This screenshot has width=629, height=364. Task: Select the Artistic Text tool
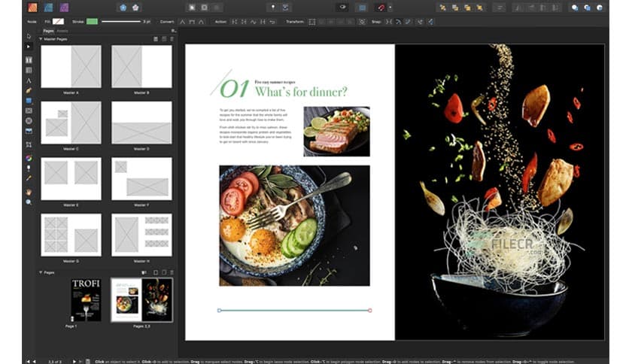tap(29, 80)
